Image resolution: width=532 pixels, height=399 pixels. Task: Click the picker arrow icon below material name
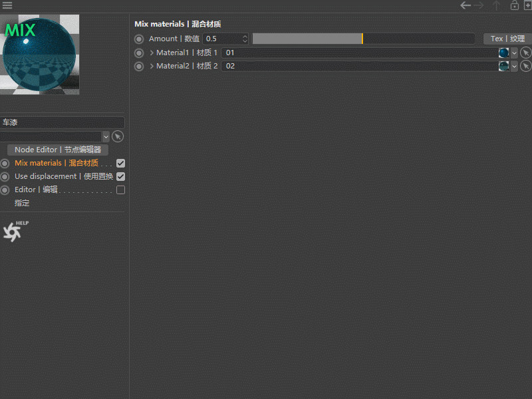(x=118, y=136)
